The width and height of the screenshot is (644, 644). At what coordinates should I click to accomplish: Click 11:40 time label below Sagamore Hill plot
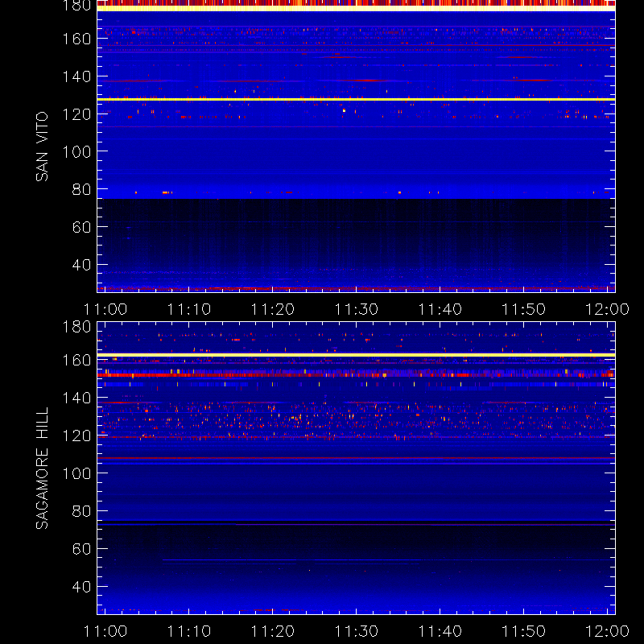(x=440, y=631)
